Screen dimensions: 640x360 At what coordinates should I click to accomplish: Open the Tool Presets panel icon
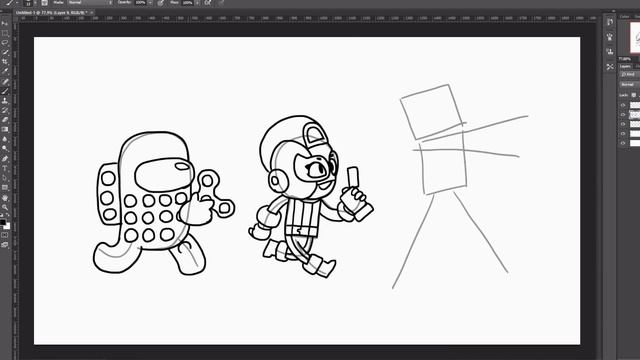coord(610,67)
